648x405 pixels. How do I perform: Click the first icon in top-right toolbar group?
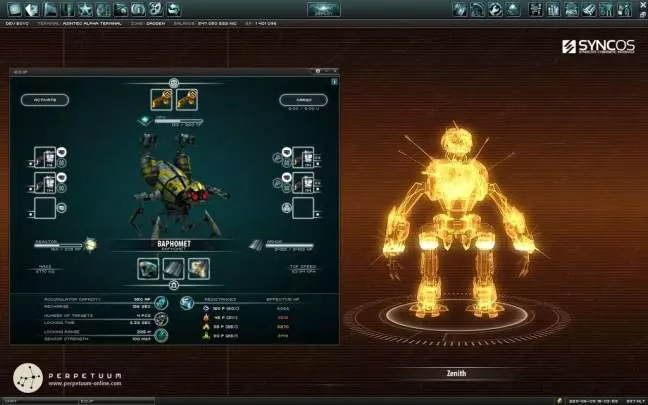tap(459, 9)
